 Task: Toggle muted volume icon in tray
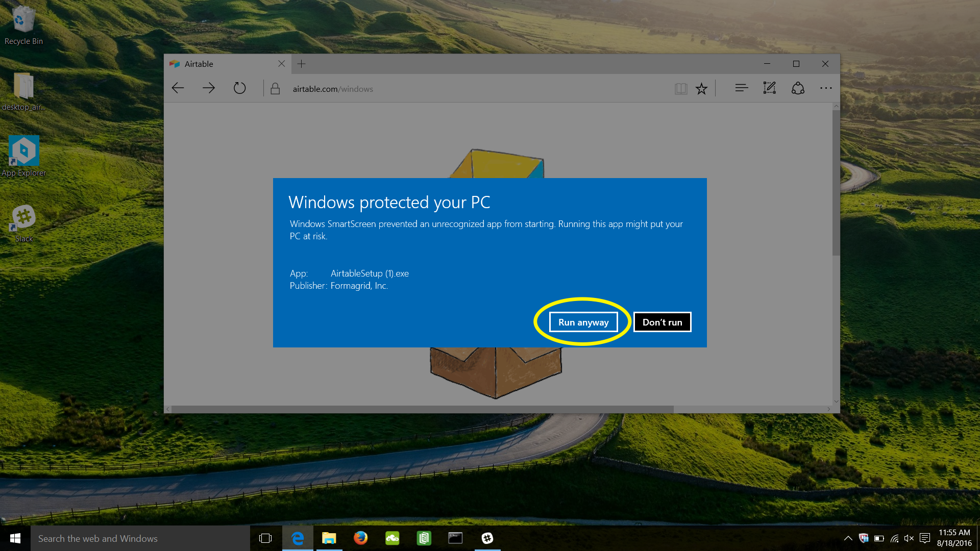(909, 538)
